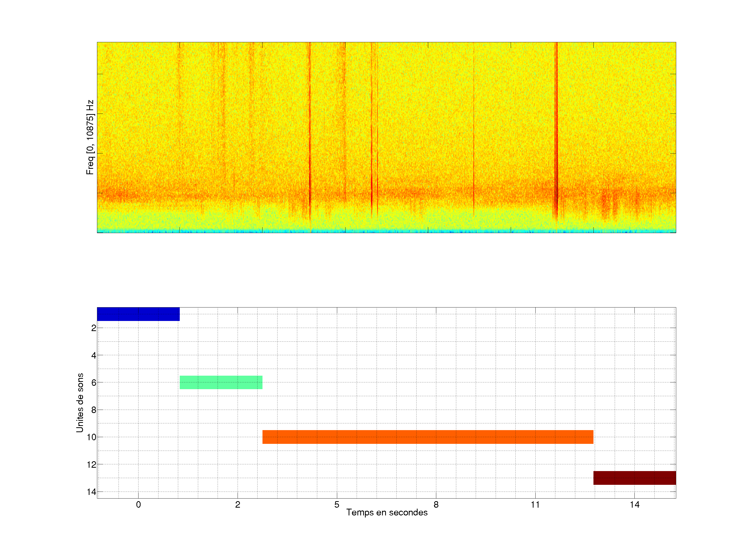Click the last x-axis tick label 14
Image resolution: width=747 pixels, height=560 pixels.
(x=634, y=505)
